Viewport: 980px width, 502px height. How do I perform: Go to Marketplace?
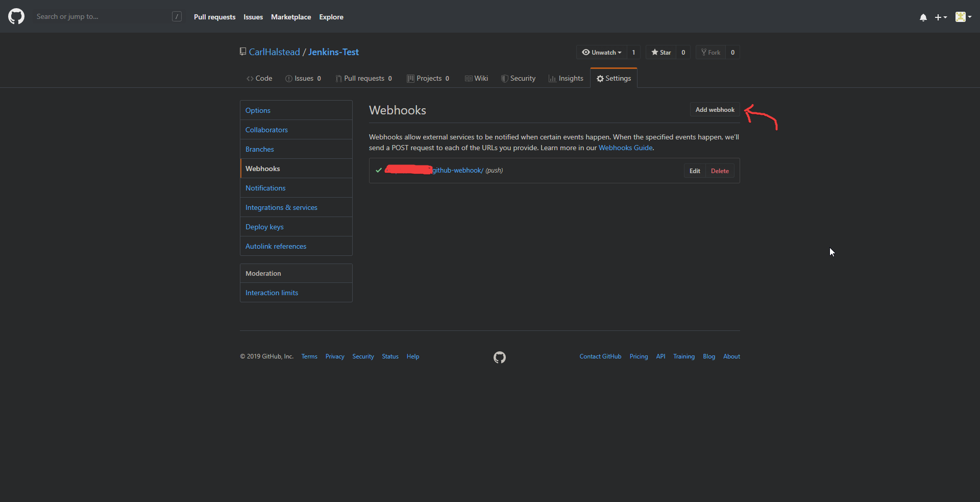pos(291,17)
